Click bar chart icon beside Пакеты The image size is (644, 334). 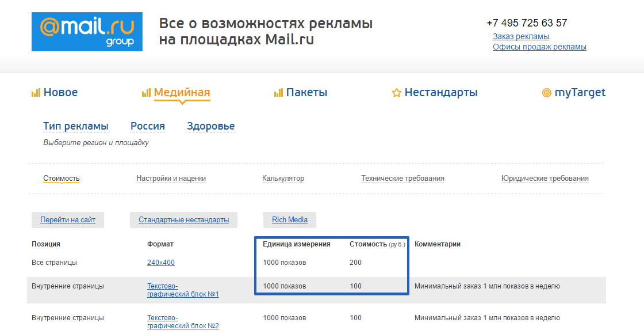(x=278, y=93)
